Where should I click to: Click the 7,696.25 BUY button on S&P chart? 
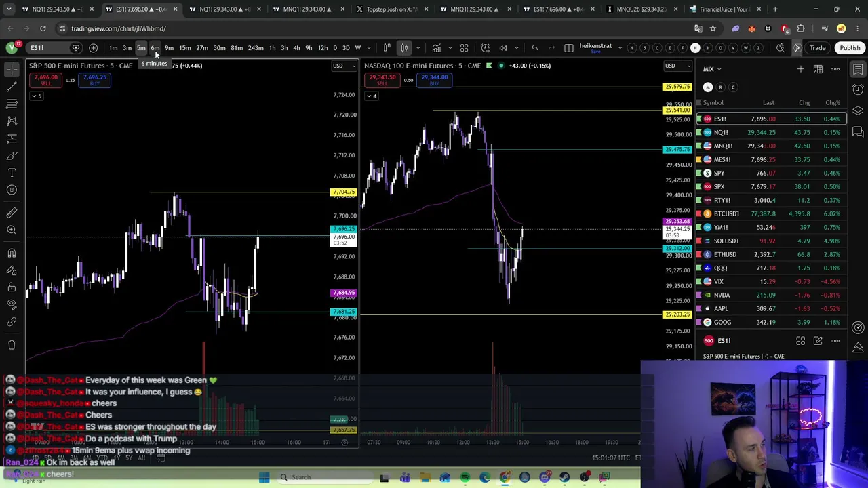94,80
